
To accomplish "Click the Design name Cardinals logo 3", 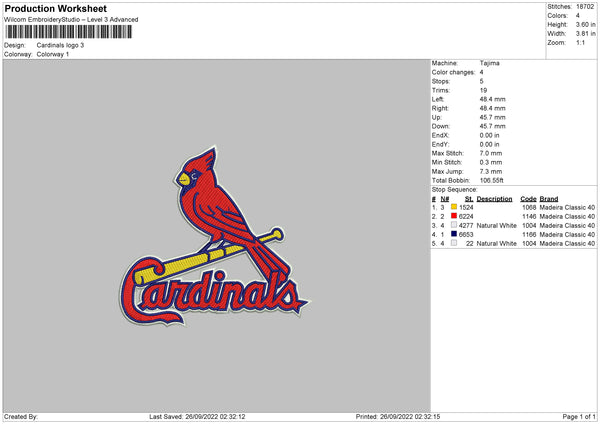I will 60,45.
